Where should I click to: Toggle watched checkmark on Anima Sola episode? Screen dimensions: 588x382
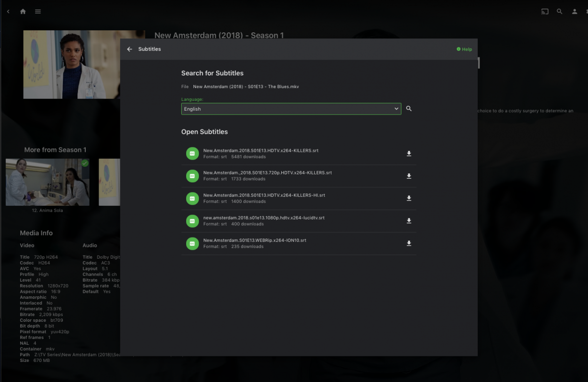click(85, 163)
